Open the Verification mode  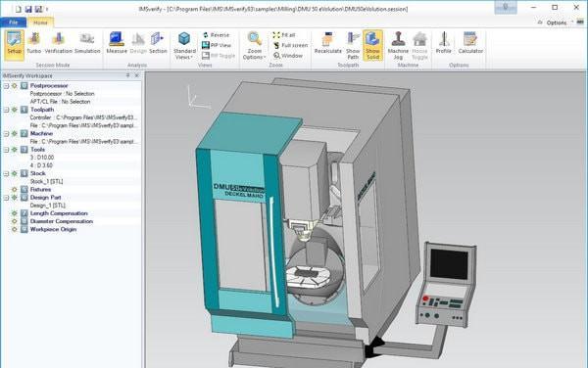click(58, 43)
